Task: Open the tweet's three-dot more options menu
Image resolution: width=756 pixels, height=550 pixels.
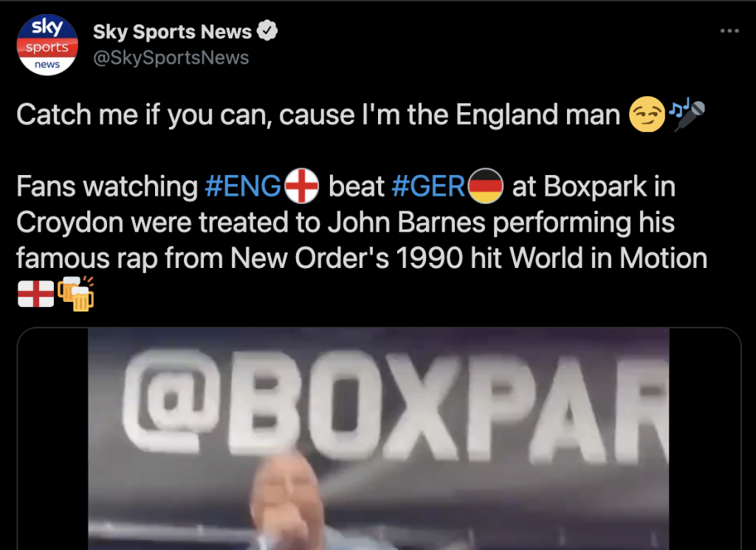Action: (729, 31)
